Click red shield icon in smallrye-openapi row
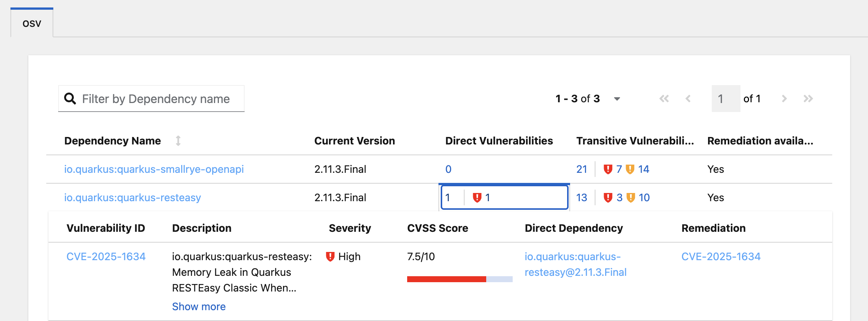Image resolution: width=868 pixels, height=321 pixels. (x=608, y=169)
